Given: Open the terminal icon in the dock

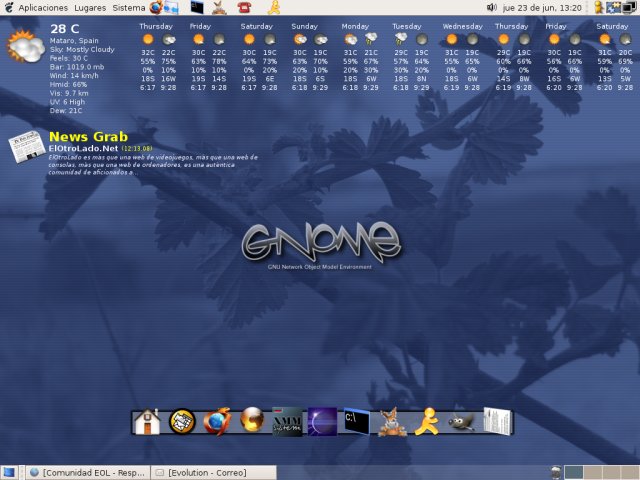Looking at the screenshot, I should pos(357,422).
